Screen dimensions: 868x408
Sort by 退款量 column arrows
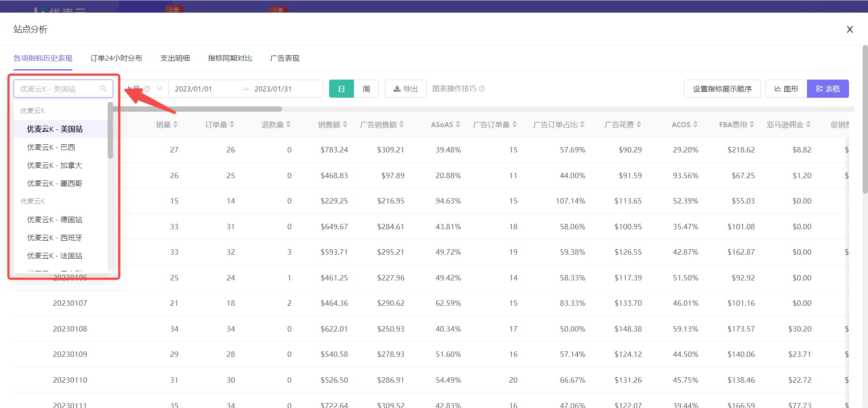(x=288, y=124)
